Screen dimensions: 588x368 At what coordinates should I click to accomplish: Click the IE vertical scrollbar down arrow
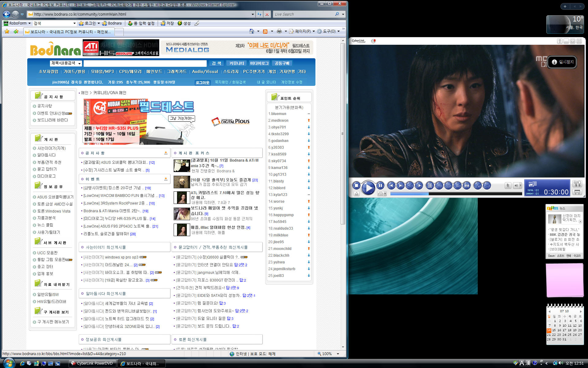click(x=343, y=347)
